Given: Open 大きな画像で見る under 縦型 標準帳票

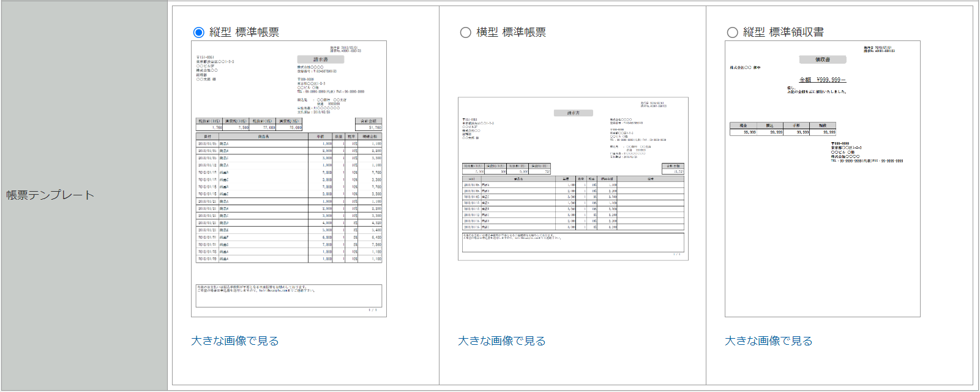Looking at the screenshot, I should coord(235,341).
